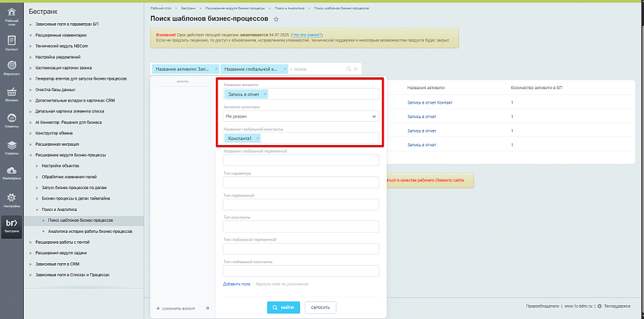The height and width of the screenshot is (319, 644).
Task: Remove the 'Запись в отчет' tag
Action: 265,94
